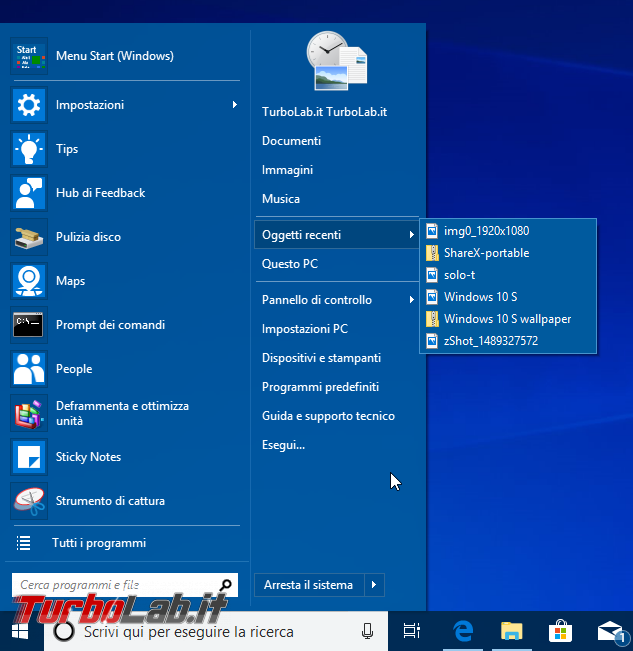Launch the Sticky Notes icon
Viewport: 633px width, 651px height.
pos(29,457)
